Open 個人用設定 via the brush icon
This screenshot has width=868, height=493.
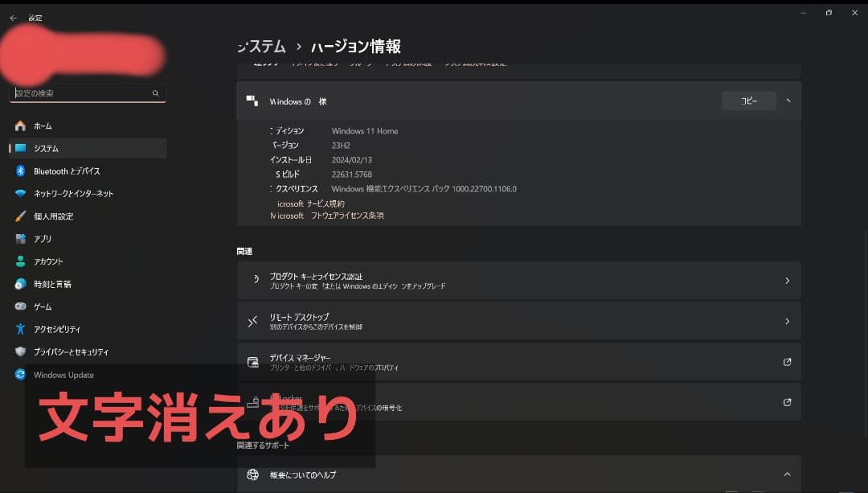[x=19, y=216]
